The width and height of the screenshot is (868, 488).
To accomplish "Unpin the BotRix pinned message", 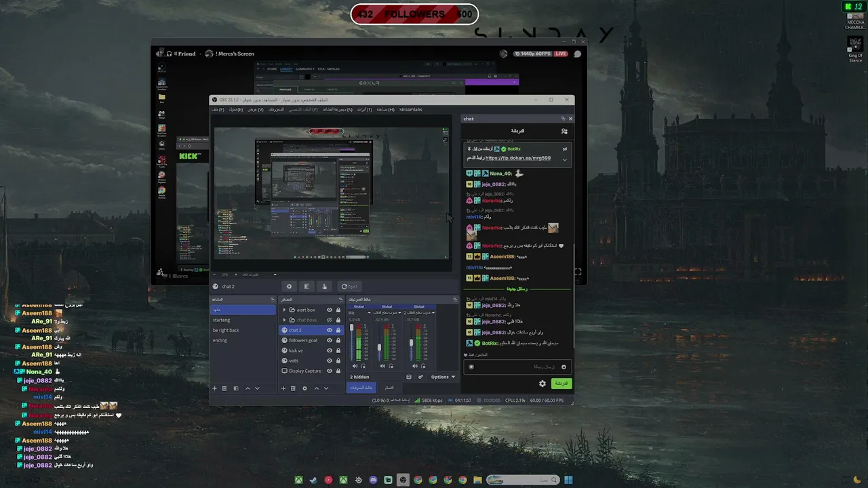I will [565, 148].
